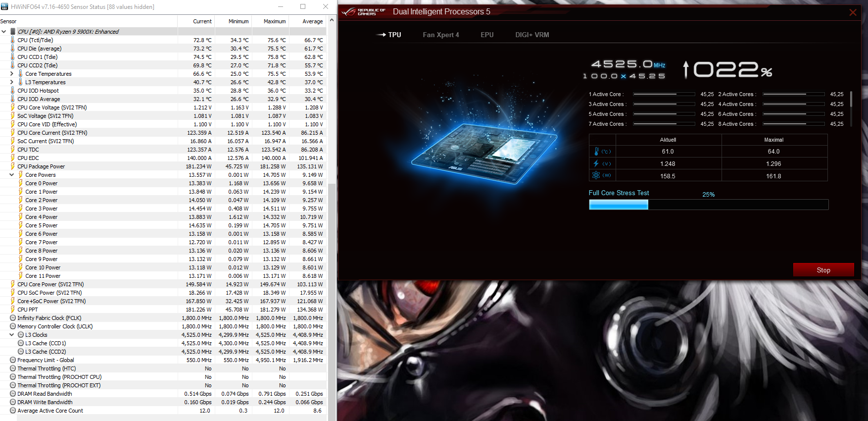Expand the Core Temperatures row
This screenshot has height=421, width=868.
coord(12,73)
